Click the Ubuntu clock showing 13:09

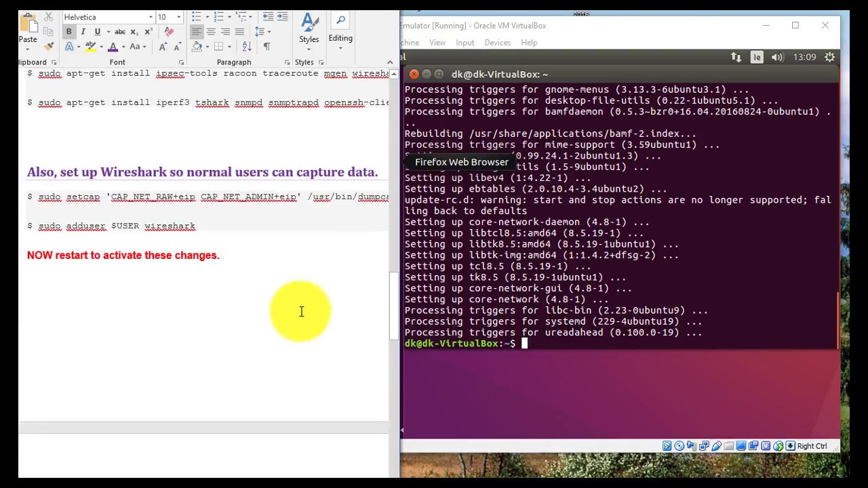point(805,58)
